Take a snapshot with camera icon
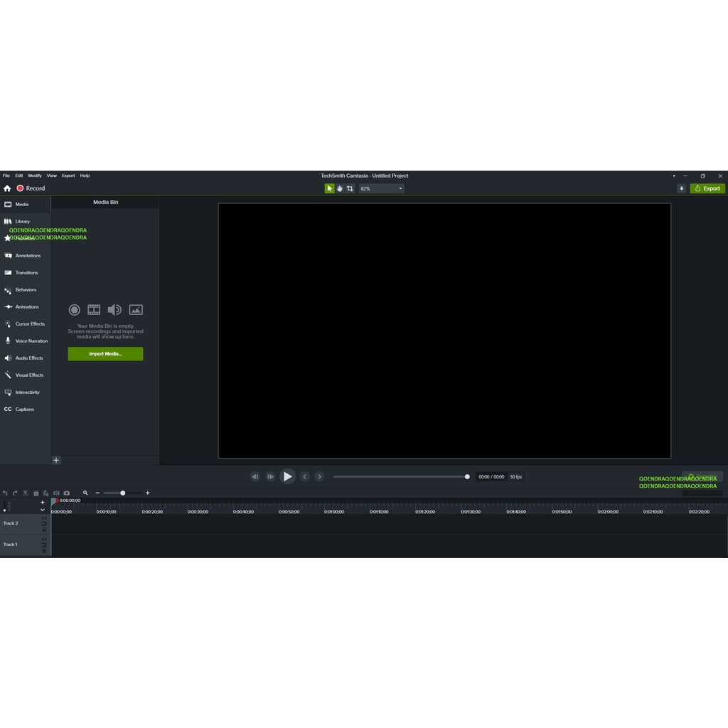This screenshot has height=728, width=728. click(x=67, y=493)
